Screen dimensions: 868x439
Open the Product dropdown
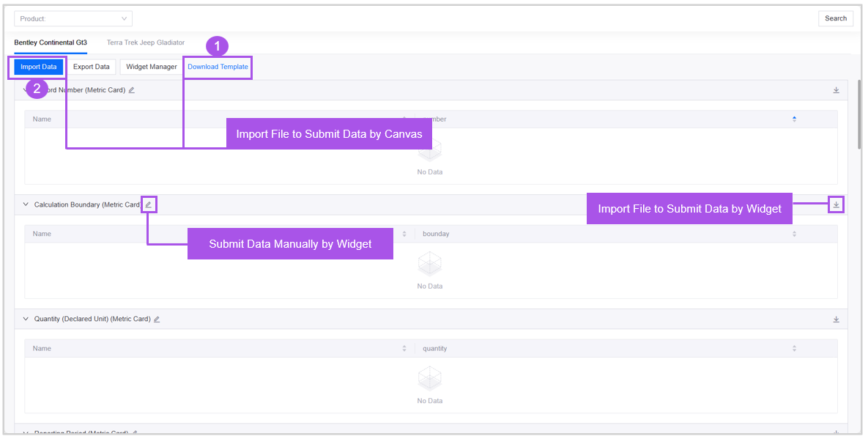click(73, 18)
